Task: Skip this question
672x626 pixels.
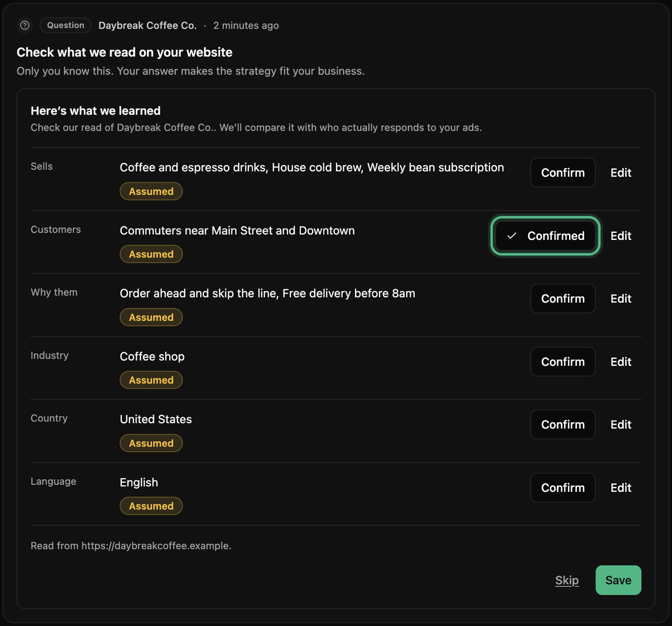Action: [567, 580]
